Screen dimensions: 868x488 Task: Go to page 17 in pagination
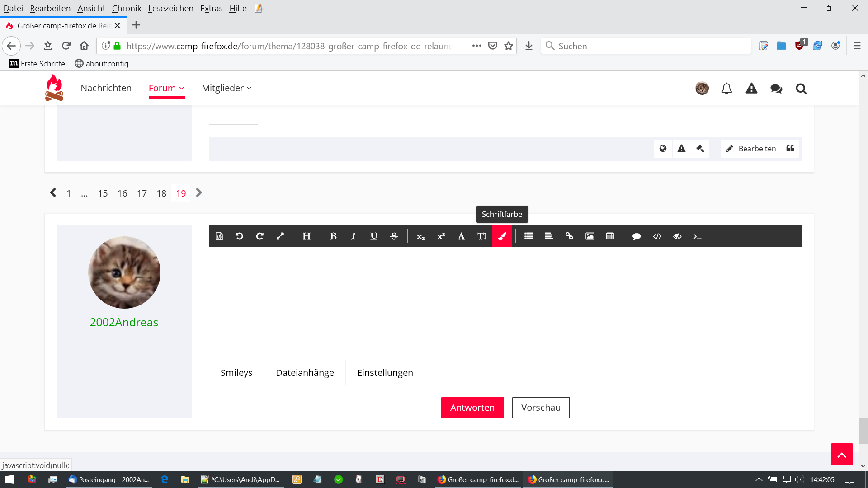coord(142,193)
